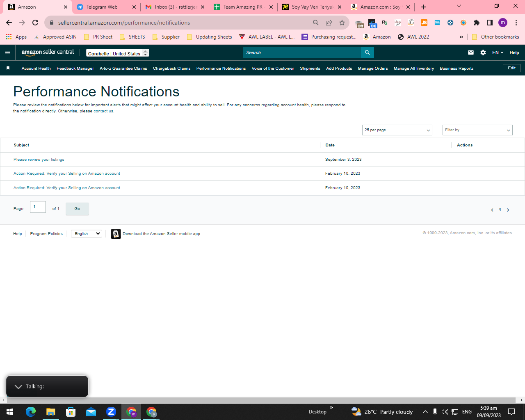The height and width of the screenshot is (420, 525).
Task: Open the Chrome profile avatar
Action: click(503, 23)
